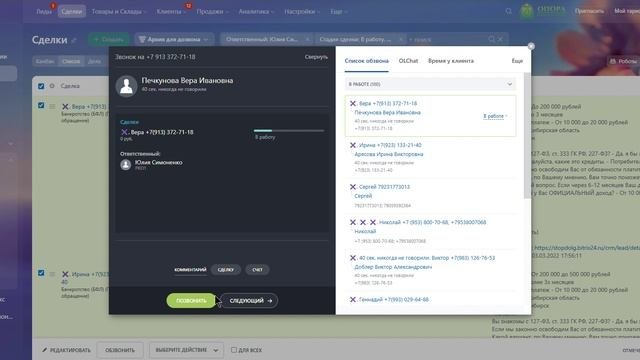Click the search magnifier in top bar

point(508,11)
